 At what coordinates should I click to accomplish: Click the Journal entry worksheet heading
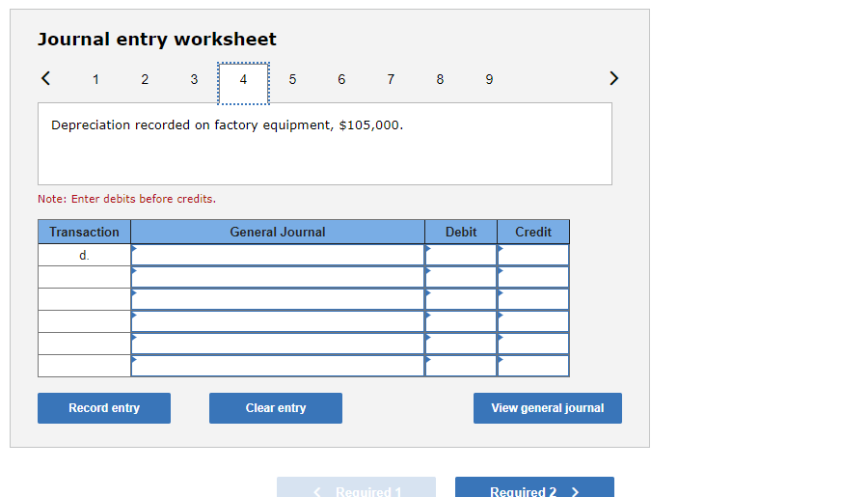tap(157, 40)
